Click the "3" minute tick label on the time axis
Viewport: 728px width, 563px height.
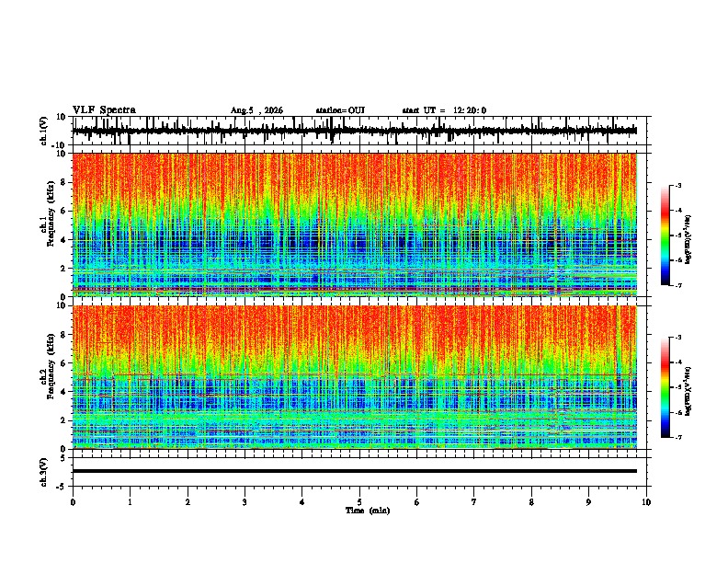click(x=245, y=502)
